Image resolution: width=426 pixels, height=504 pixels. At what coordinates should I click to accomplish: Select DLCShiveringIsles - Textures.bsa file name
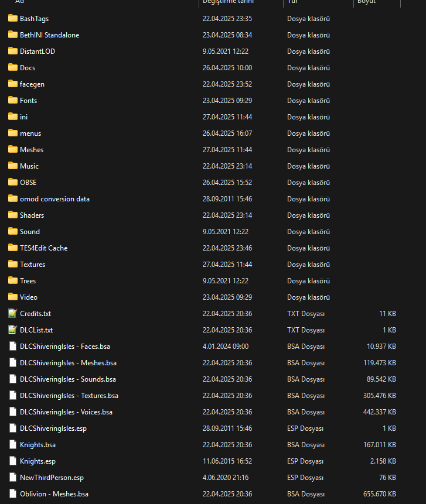pos(69,396)
